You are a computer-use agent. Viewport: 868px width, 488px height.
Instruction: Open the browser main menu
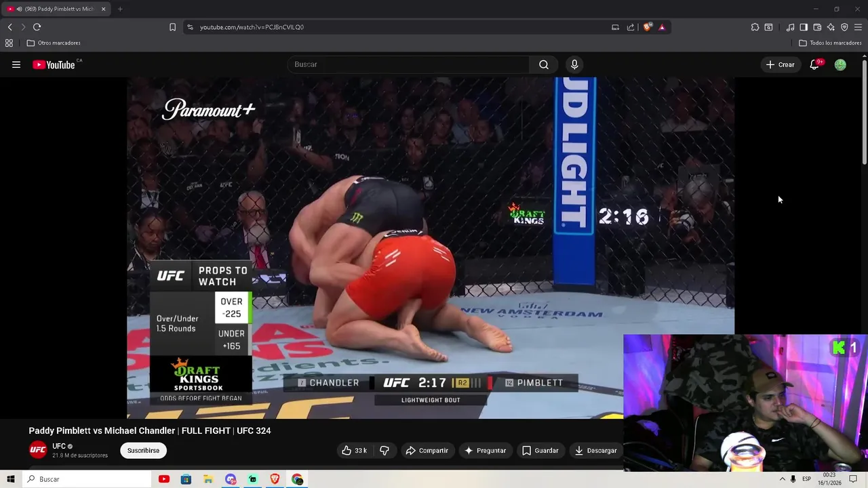858,27
